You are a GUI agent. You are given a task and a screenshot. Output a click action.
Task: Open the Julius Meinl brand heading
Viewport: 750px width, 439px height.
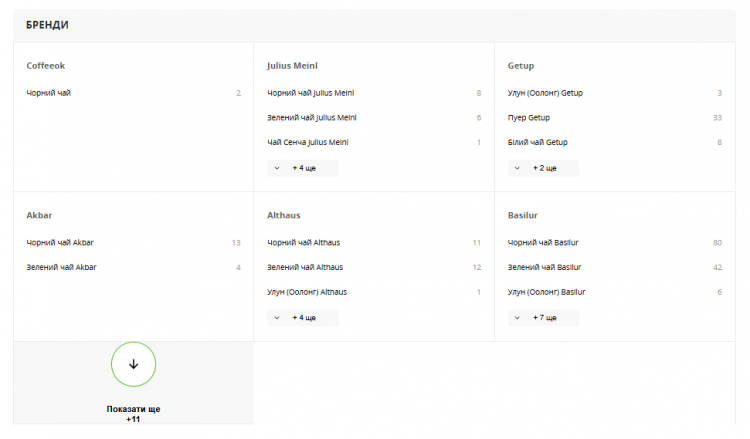pyautogui.click(x=292, y=66)
